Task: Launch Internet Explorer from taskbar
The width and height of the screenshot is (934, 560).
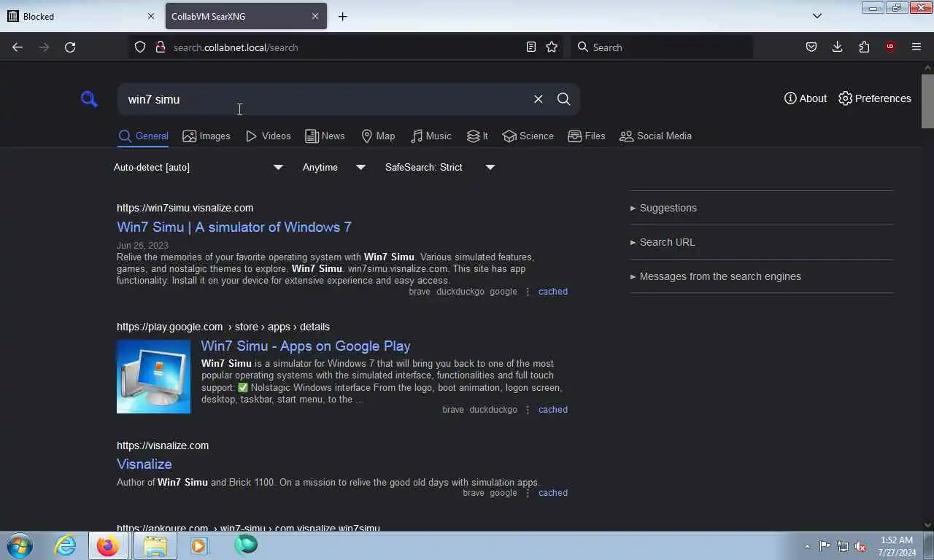Action: click(x=65, y=545)
